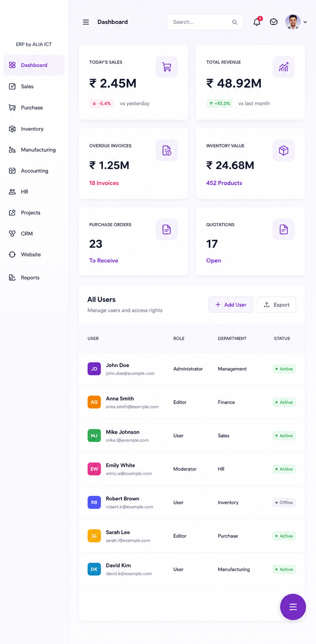
Task: Click the Inventory icon in sidebar
Action: point(12,129)
